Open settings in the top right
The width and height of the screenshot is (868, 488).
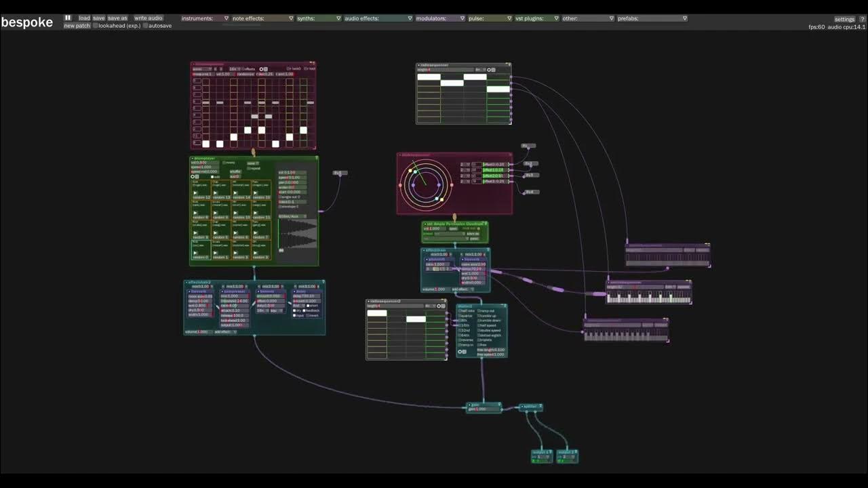[x=844, y=20]
